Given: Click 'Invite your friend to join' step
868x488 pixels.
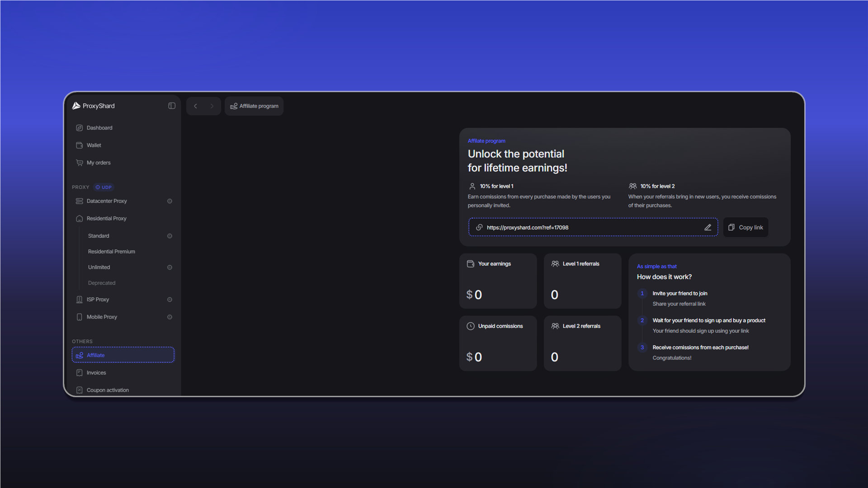Looking at the screenshot, I should click(x=679, y=294).
